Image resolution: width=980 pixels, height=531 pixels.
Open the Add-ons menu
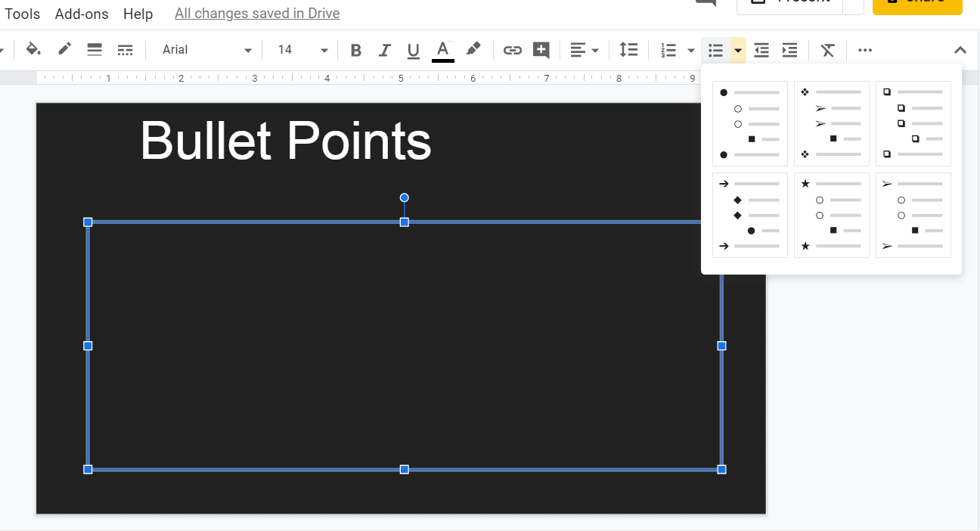(x=82, y=14)
